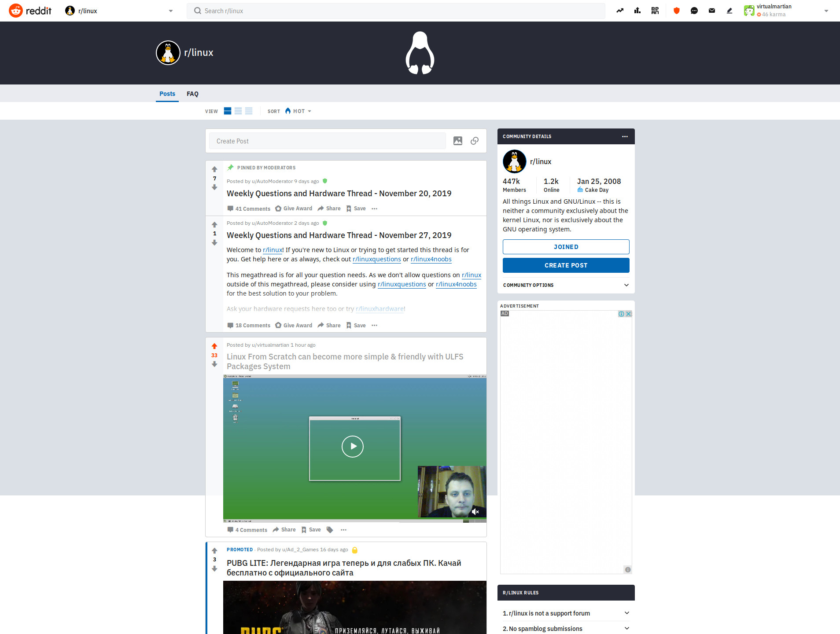Open the mail inbox icon
Screen dimensions: 840x634
coord(712,11)
